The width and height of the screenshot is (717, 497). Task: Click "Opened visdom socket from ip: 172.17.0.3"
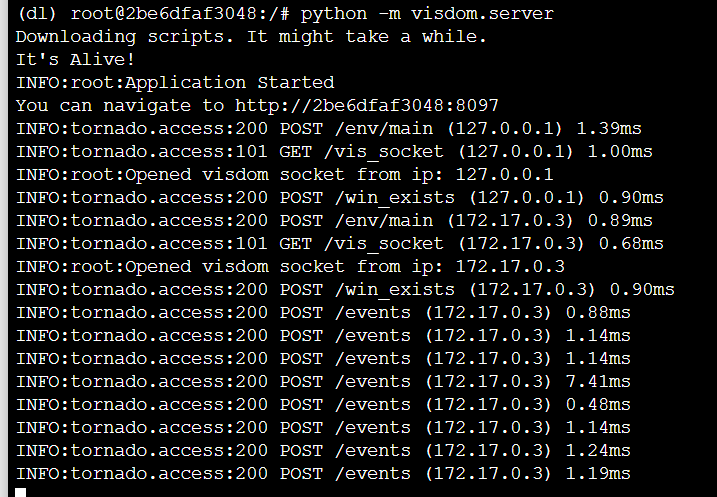(x=290, y=266)
